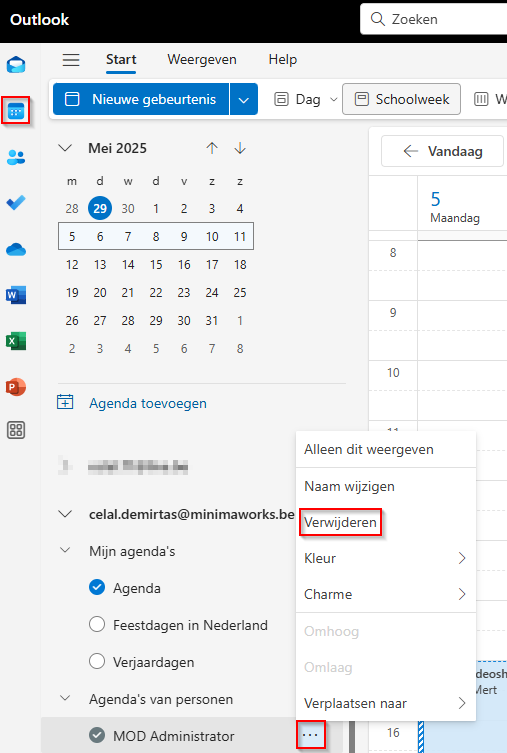This screenshot has width=507, height=753.
Task: Select 12 in the mini calendar
Action: click(72, 265)
